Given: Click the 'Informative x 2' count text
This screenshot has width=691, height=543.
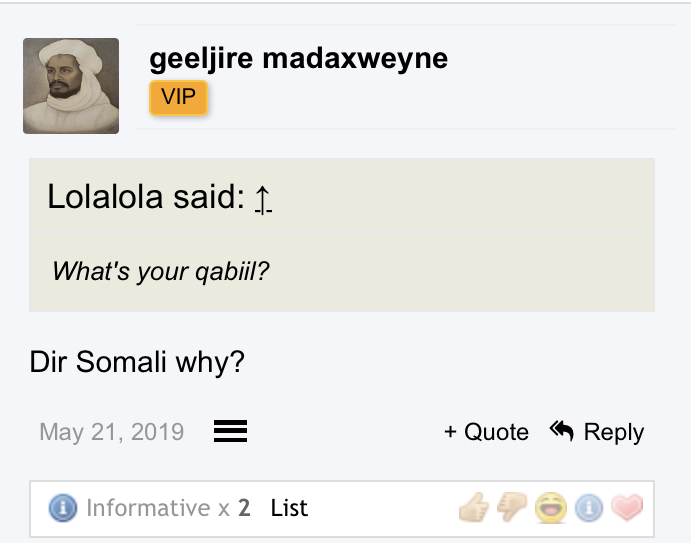Looking at the screenshot, I should 168,508.
